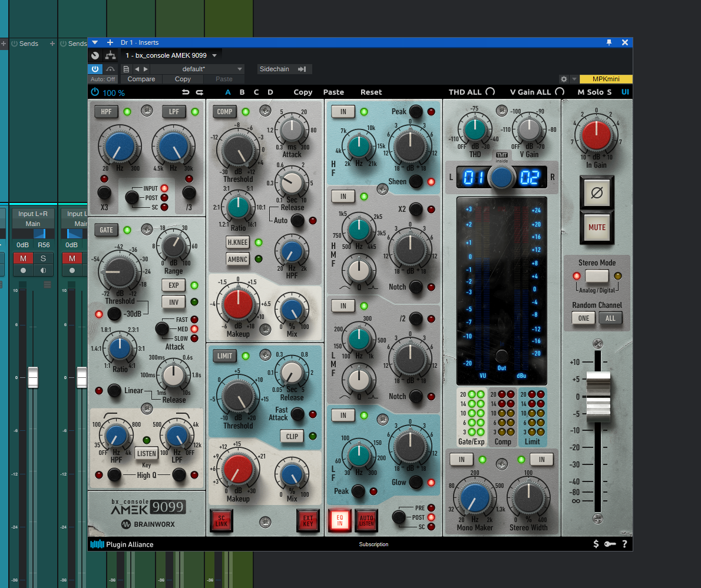Viewport: 701px width, 588px height.
Task: Click the Random Channel ALL button
Action: 610,318
